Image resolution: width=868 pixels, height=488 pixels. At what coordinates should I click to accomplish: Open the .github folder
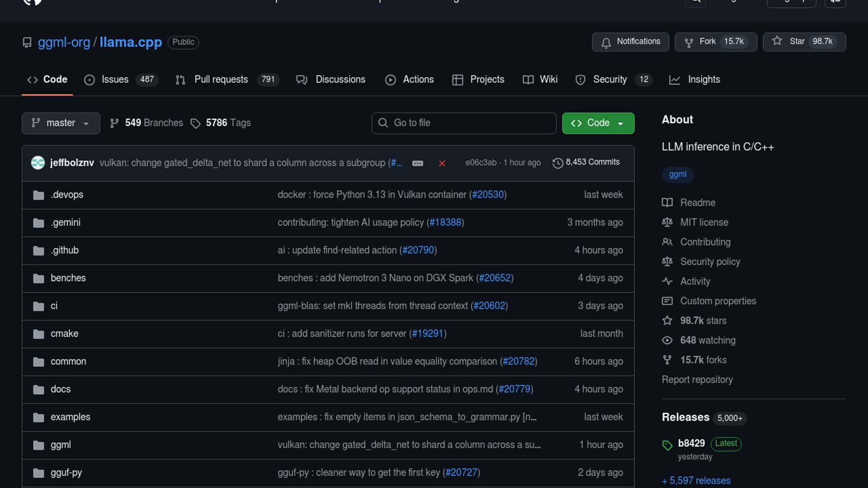coord(65,250)
